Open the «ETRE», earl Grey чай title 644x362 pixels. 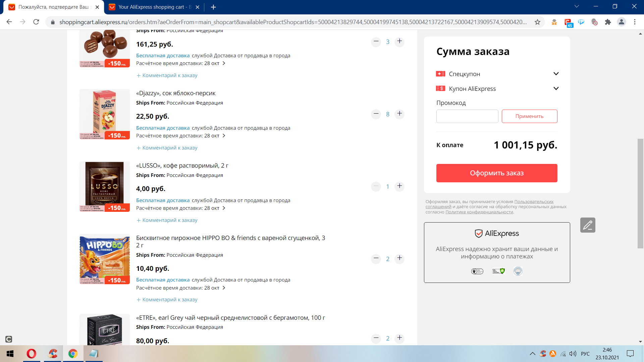tap(231, 318)
